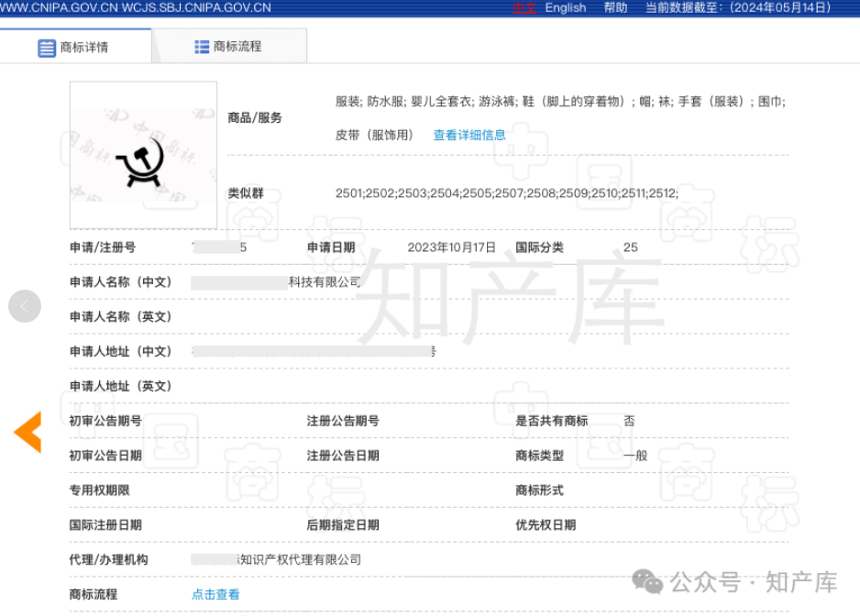
Task: Click the 商标形式 label
Action: [540, 489]
